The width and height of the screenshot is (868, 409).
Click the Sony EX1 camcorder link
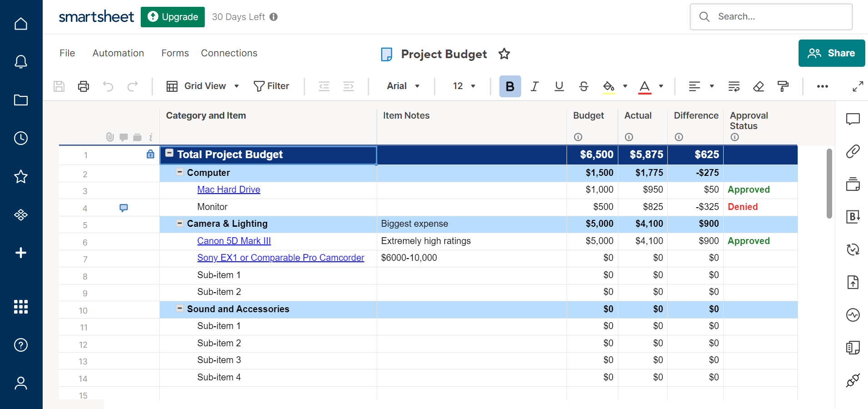pyautogui.click(x=281, y=258)
